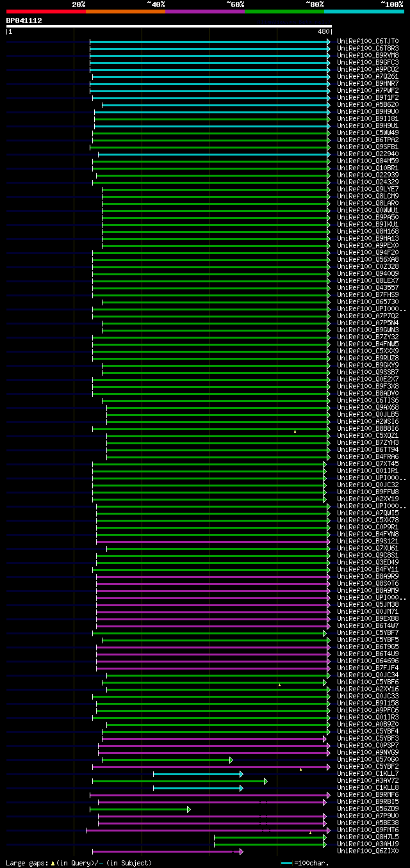410x868 pixels.
Task: Select label UniRef100_B8ADV0
Action: pyautogui.click(x=368, y=393)
